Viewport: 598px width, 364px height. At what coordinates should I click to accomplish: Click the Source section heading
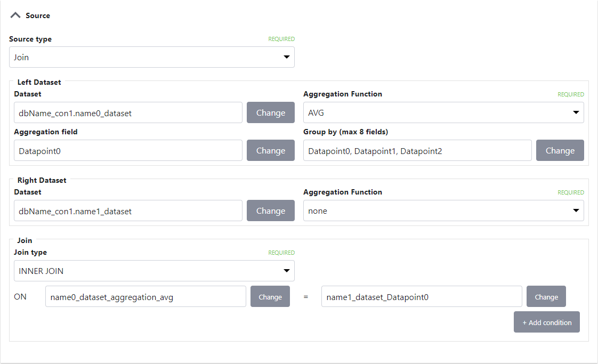[38, 15]
